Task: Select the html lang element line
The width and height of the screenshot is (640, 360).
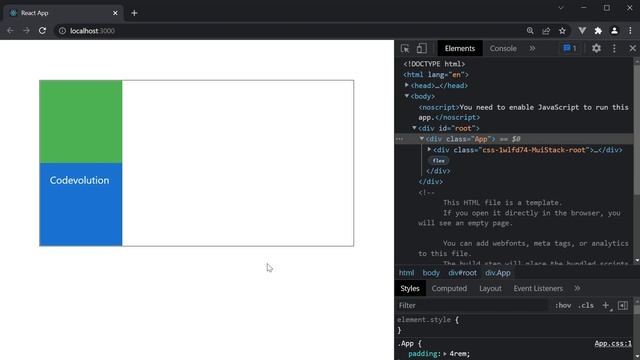Action: [x=436, y=75]
